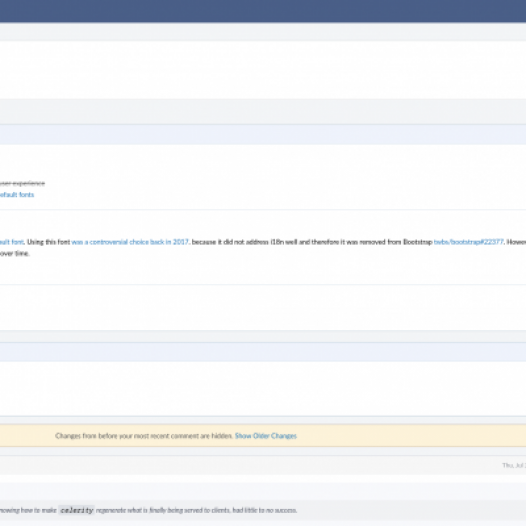Click the second light blue section header
Viewport: 526px width, 526px height.
(263, 352)
